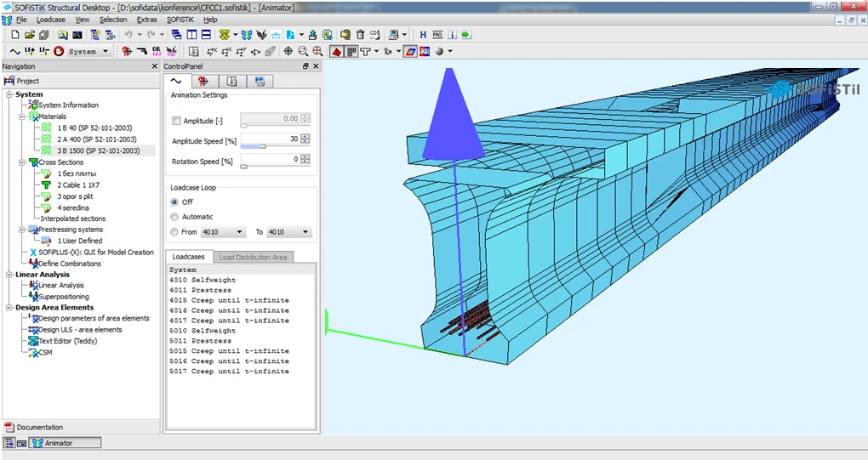The image size is (868, 460).
Task: Toggle the red solid display button
Action: coord(337,51)
